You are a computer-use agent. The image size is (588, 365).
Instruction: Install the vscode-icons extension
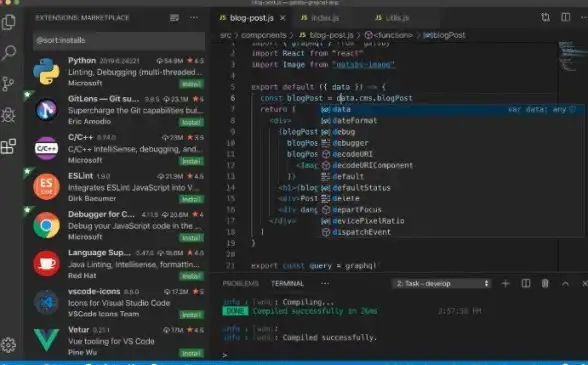(191, 315)
